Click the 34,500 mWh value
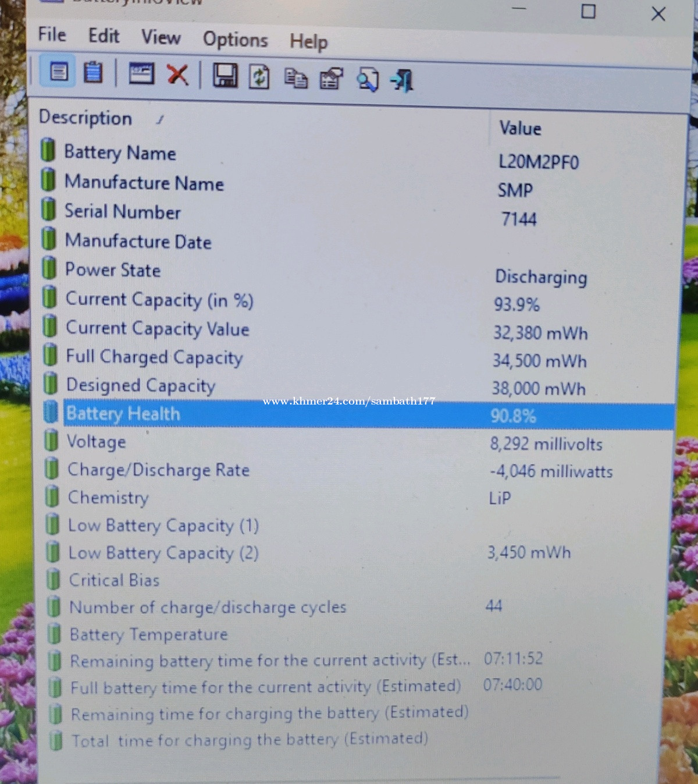This screenshot has height=784, width=698. (x=539, y=361)
